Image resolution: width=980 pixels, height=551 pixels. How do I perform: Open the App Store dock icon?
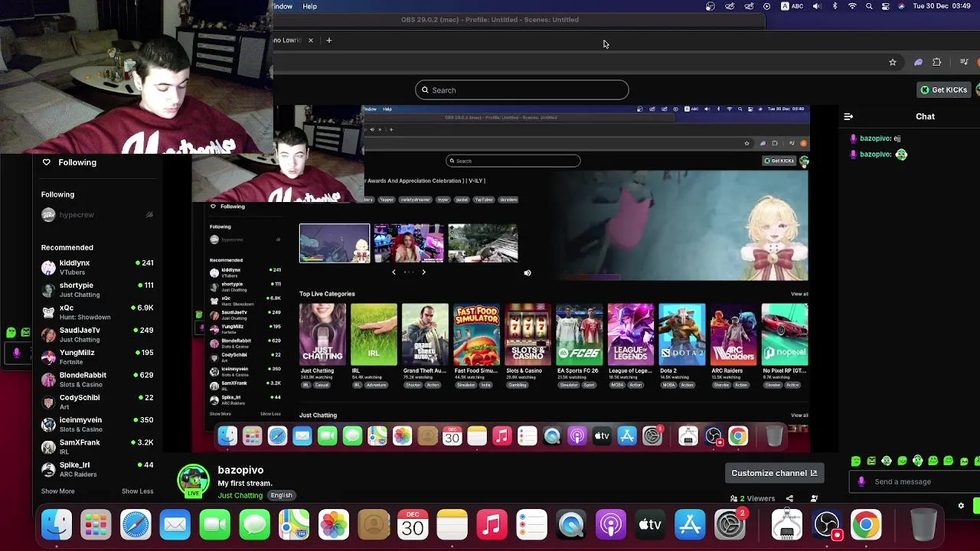(x=690, y=525)
